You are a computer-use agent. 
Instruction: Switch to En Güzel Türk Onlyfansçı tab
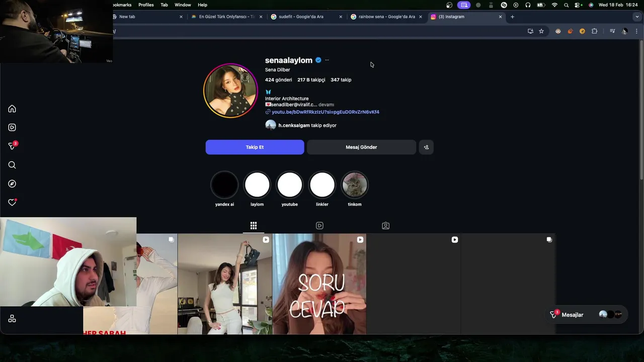point(226,17)
